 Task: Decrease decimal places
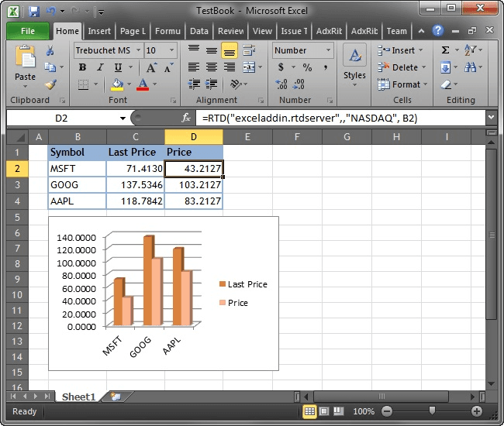299,84
